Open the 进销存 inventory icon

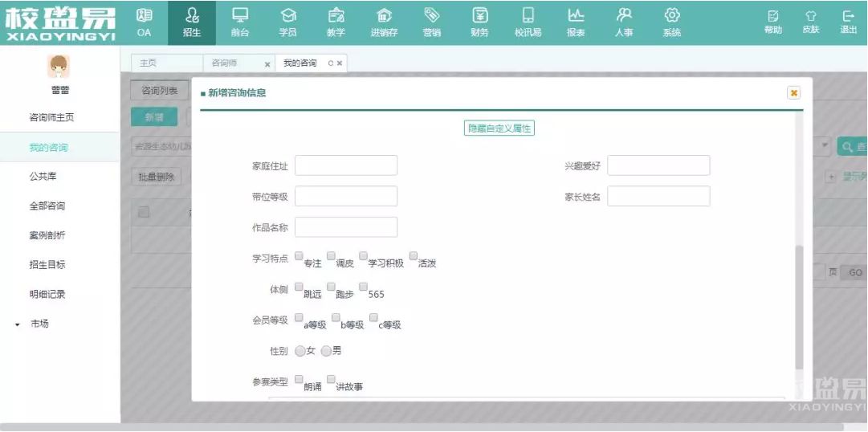point(384,15)
